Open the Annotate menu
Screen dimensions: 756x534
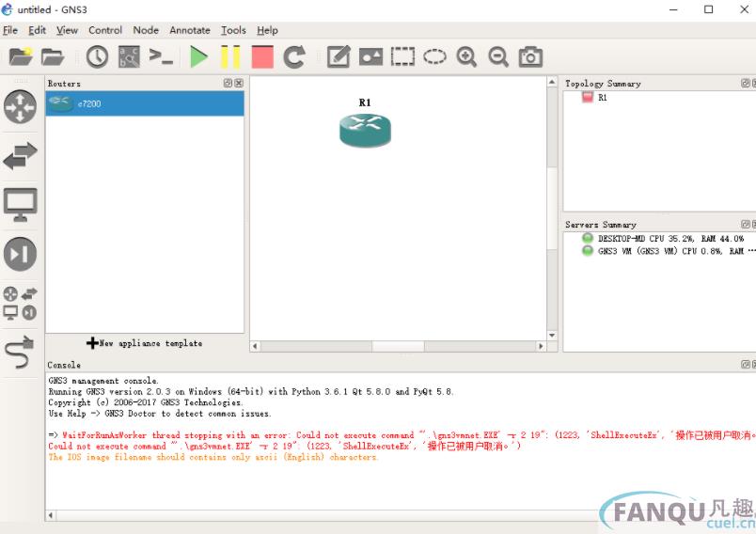[x=190, y=30]
